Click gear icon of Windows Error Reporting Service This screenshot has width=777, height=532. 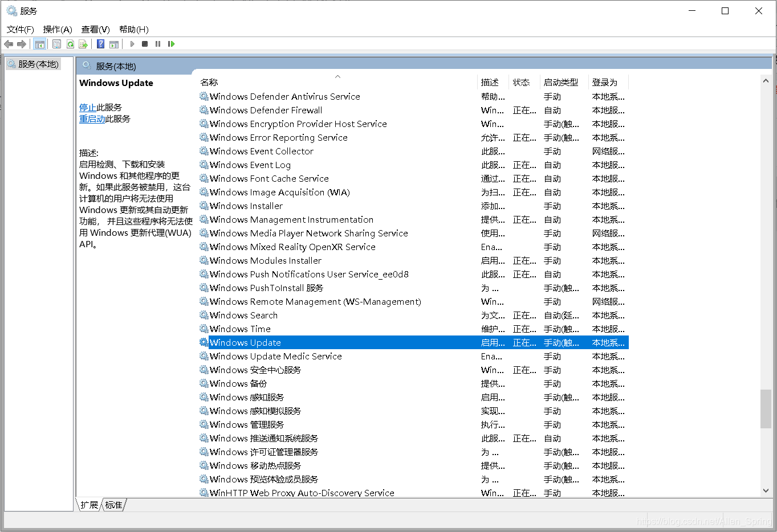pos(204,137)
